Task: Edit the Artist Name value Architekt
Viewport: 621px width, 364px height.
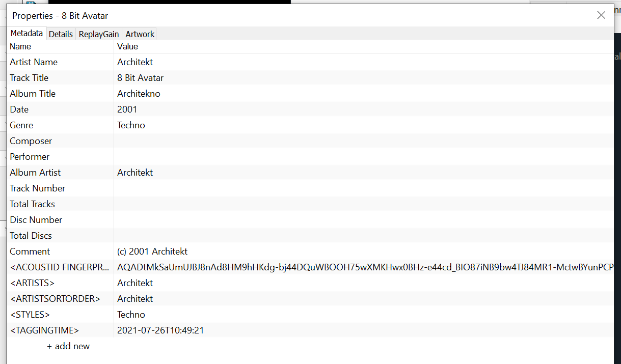Action: click(x=135, y=62)
